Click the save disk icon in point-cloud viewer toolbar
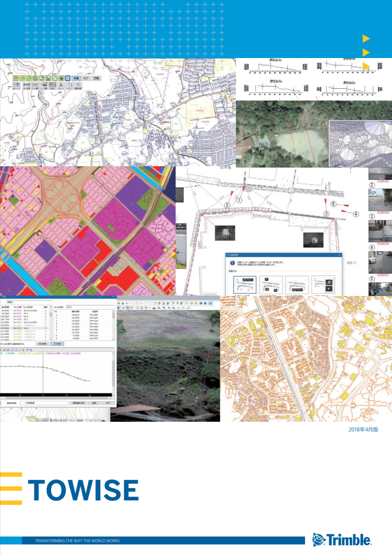Screen dimensions: 392x555 pyautogui.click(x=123, y=303)
